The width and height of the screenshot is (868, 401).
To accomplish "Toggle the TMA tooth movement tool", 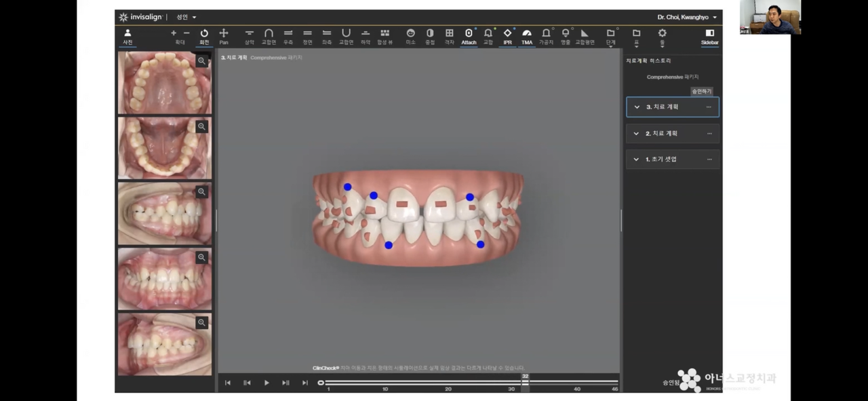I will coord(527,37).
